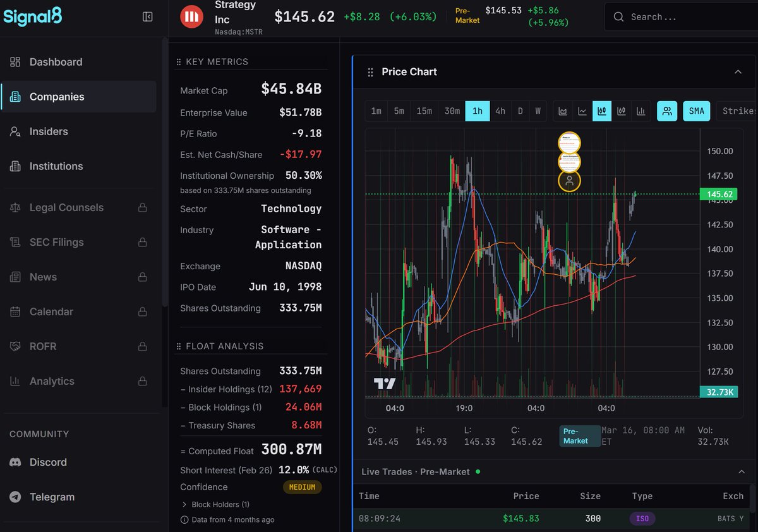Open the locked Analytics page
Image resolution: width=758 pixels, height=532 pixels.
click(78, 381)
